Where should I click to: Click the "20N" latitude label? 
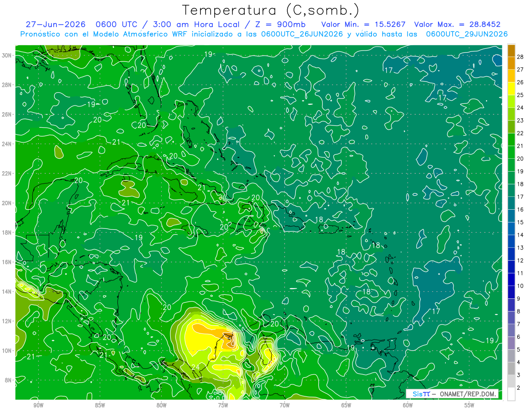7,203
